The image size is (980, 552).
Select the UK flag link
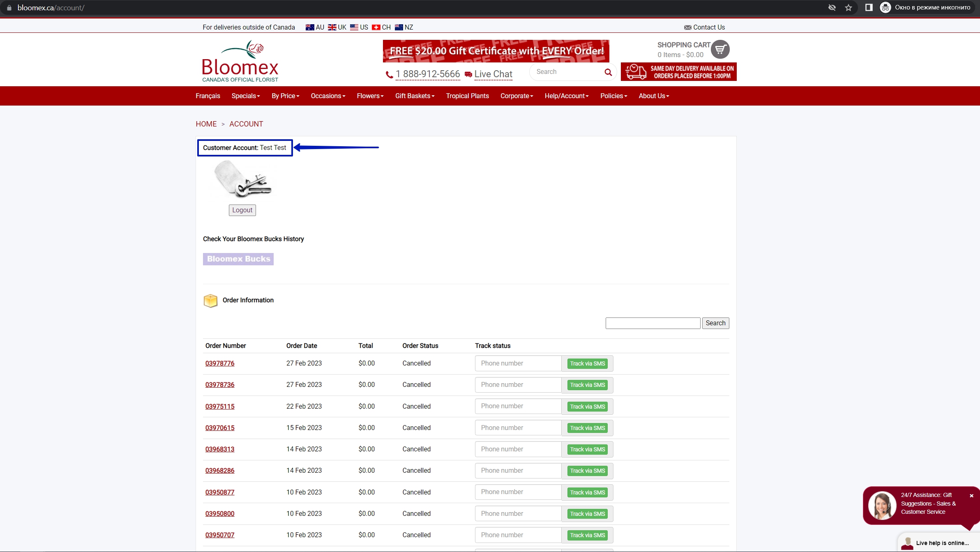coord(337,28)
